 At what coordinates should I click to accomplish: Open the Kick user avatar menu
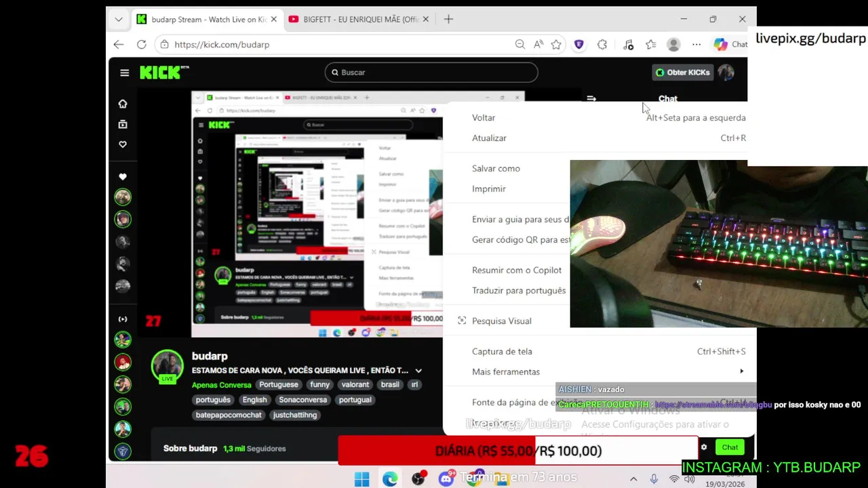point(726,73)
